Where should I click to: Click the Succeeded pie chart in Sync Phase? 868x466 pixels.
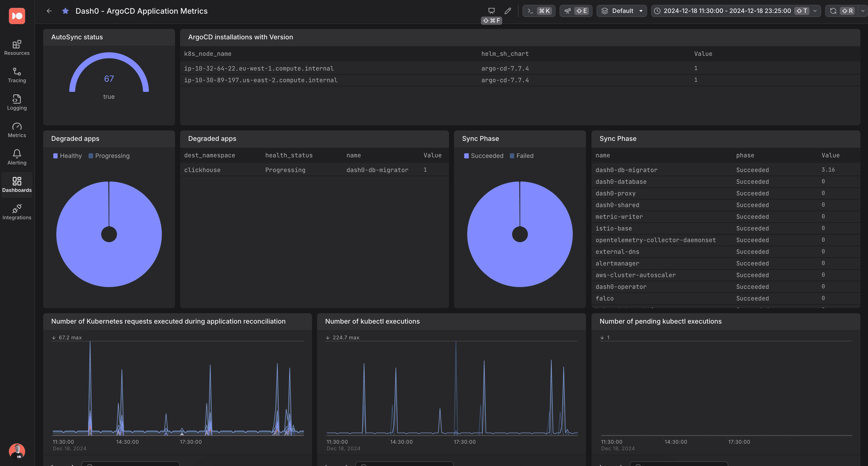519,234
